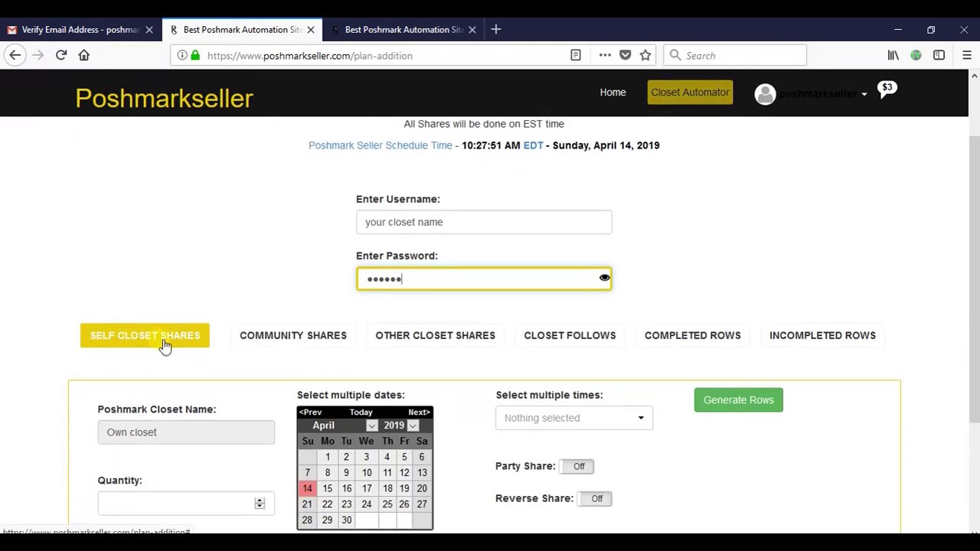The height and width of the screenshot is (551, 980).
Task: Open a new tab with the plus icon
Action: click(x=496, y=29)
